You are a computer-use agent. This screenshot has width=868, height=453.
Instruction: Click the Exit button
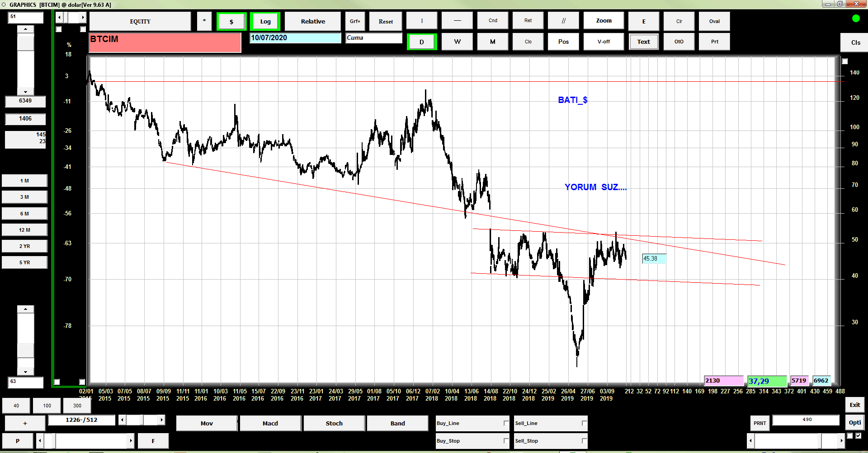(x=855, y=405)
